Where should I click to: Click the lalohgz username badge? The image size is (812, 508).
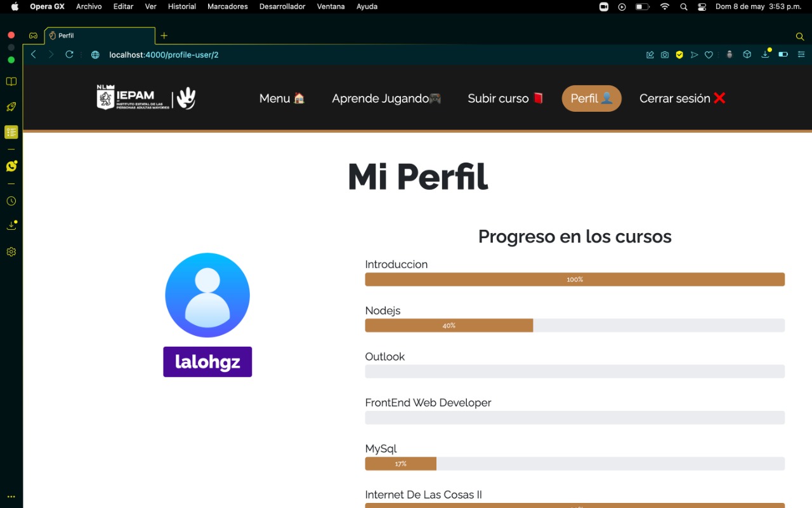point(207,362)
